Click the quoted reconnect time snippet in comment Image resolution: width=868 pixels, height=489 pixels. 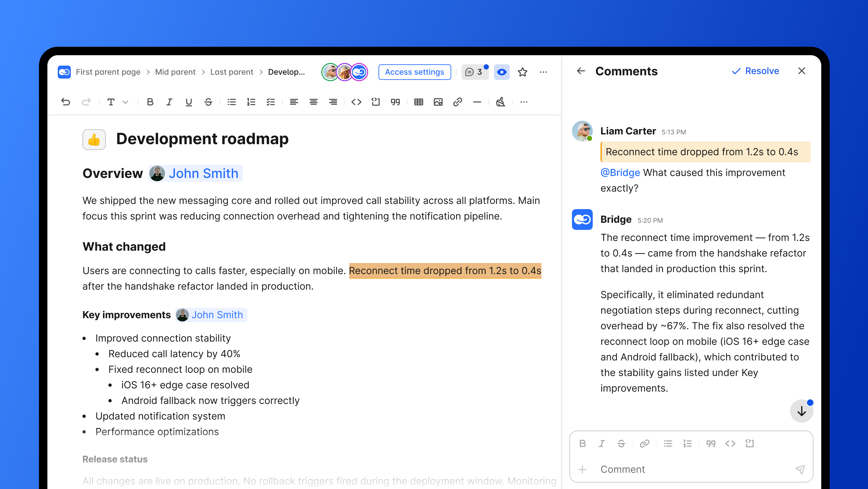click(706, 152)
